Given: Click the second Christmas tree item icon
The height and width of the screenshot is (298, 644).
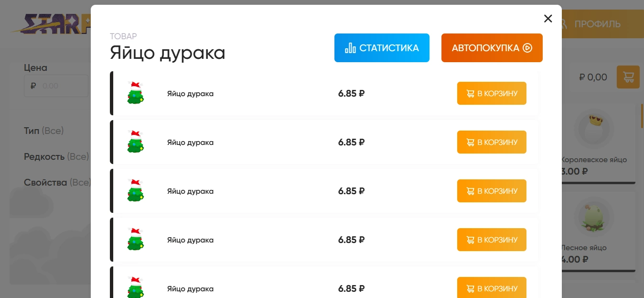Looking at the screenshot, I should point(136,142).
